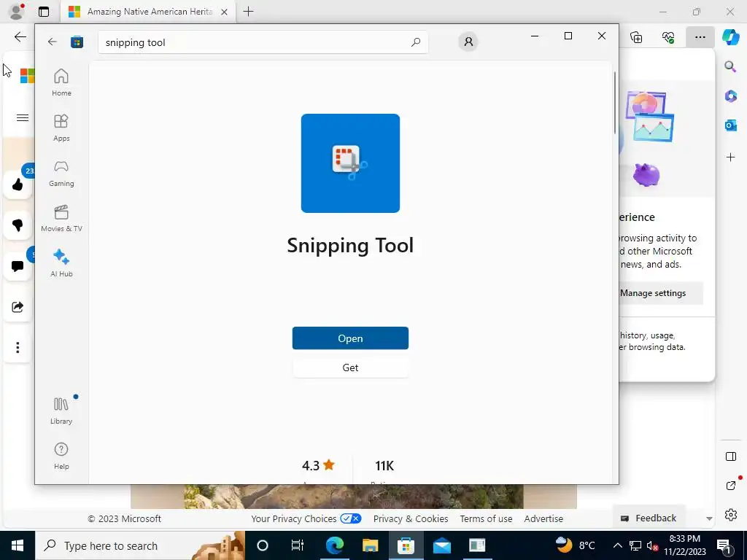Close the Amazing Native American tab
The image size is (747, 560).
click(224, 12)
